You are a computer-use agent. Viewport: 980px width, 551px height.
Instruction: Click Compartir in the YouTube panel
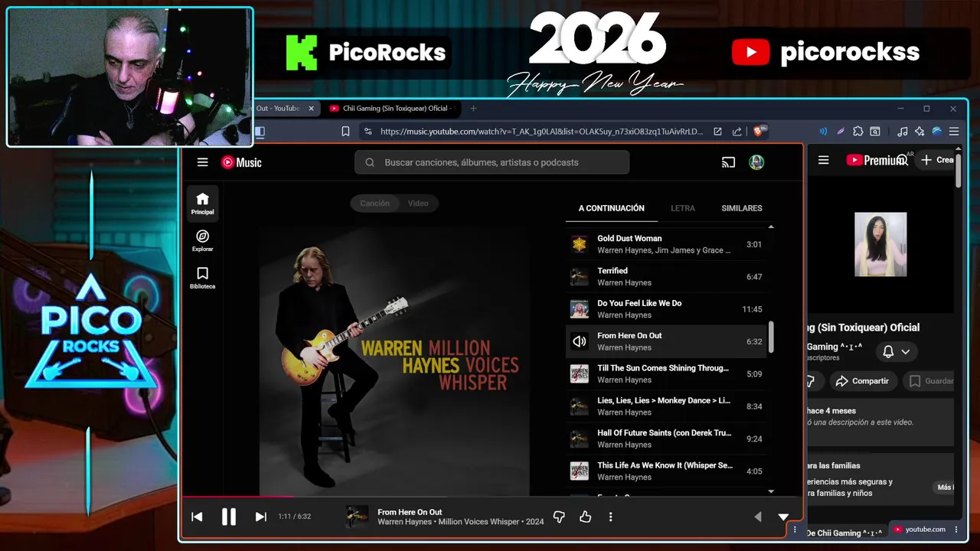pos(862,381)
